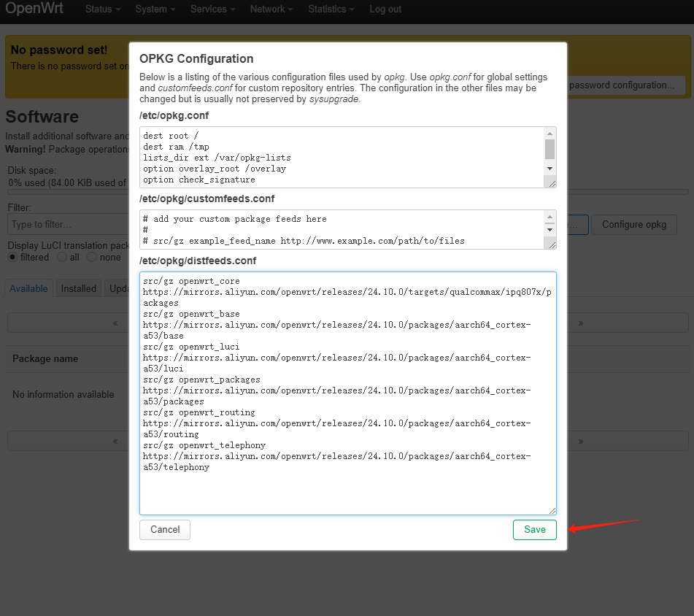Click the Configure opkg button
This screenshot has width=694, height=616.
634,224
